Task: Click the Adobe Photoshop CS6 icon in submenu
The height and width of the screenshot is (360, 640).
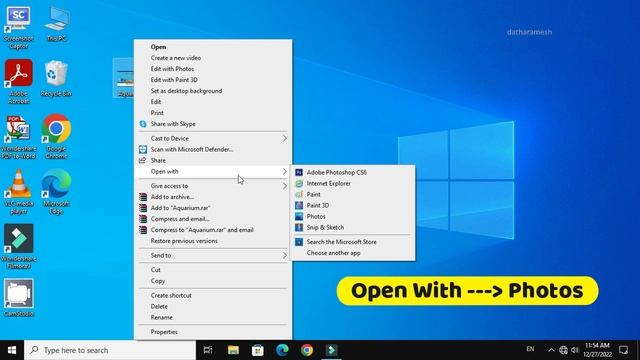Action: pos(299,173)
